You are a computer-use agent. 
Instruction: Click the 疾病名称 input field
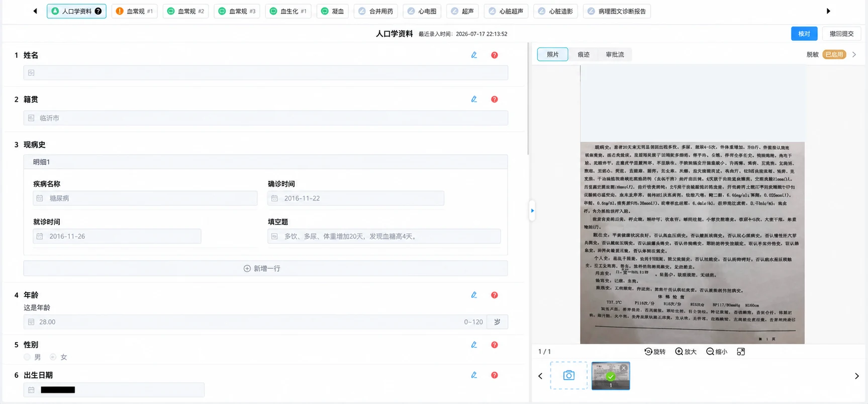(x=145, y=198)
